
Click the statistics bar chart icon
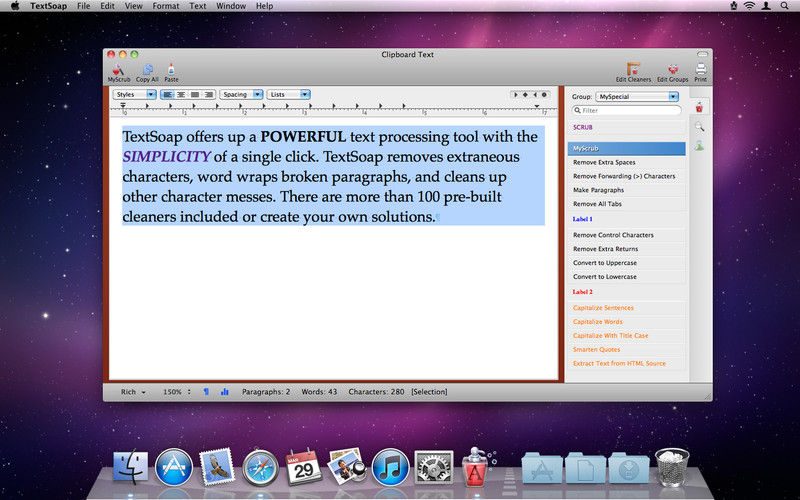tap(224, 392)
